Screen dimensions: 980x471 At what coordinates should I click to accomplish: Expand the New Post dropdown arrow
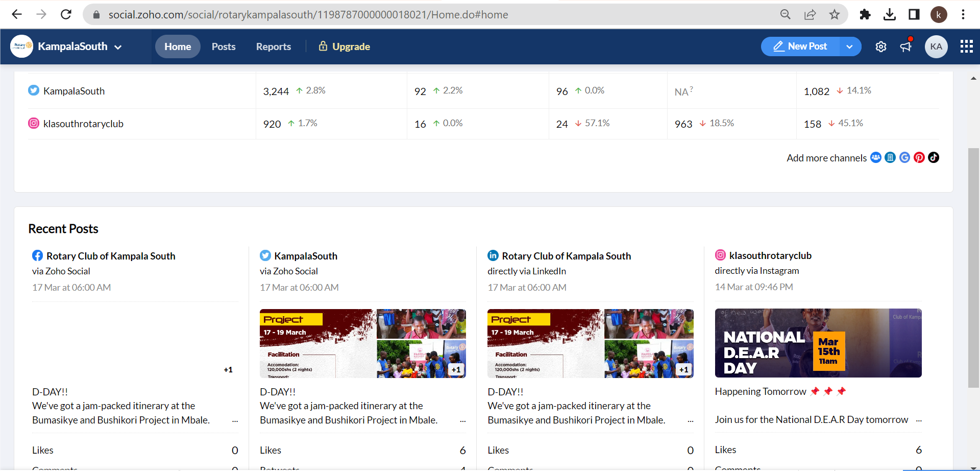coord(850,46)
